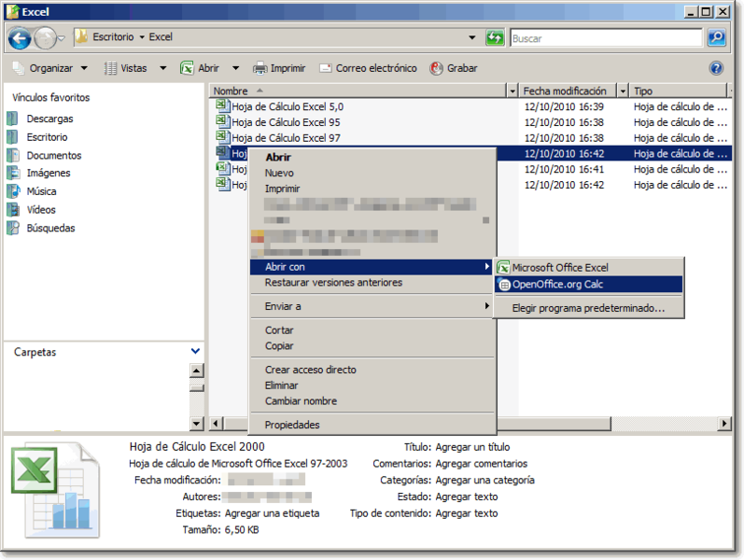Click Agregar comentarios field
744x560 pixels.
(x=481, y=464)
